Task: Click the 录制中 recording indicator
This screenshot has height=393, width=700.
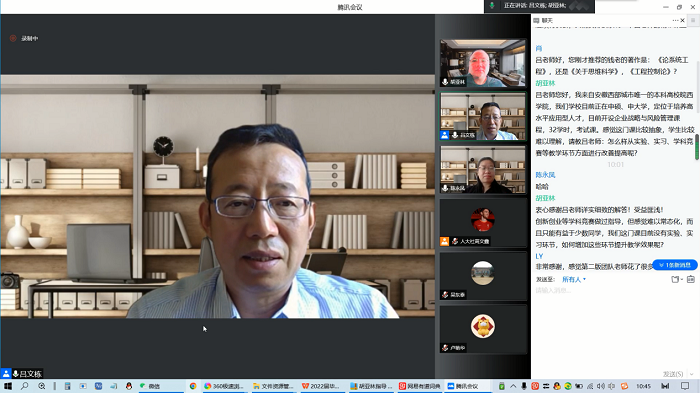Action: click(x=25, y=38)
